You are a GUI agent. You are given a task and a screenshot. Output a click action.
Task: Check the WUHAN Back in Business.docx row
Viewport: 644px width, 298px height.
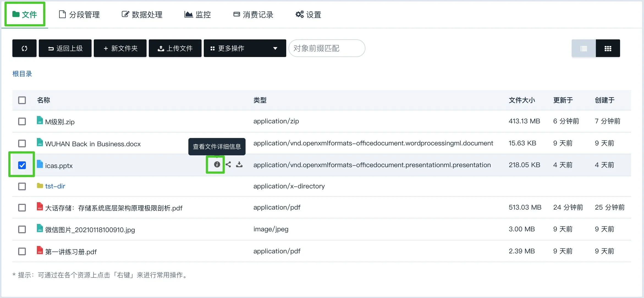22,143
